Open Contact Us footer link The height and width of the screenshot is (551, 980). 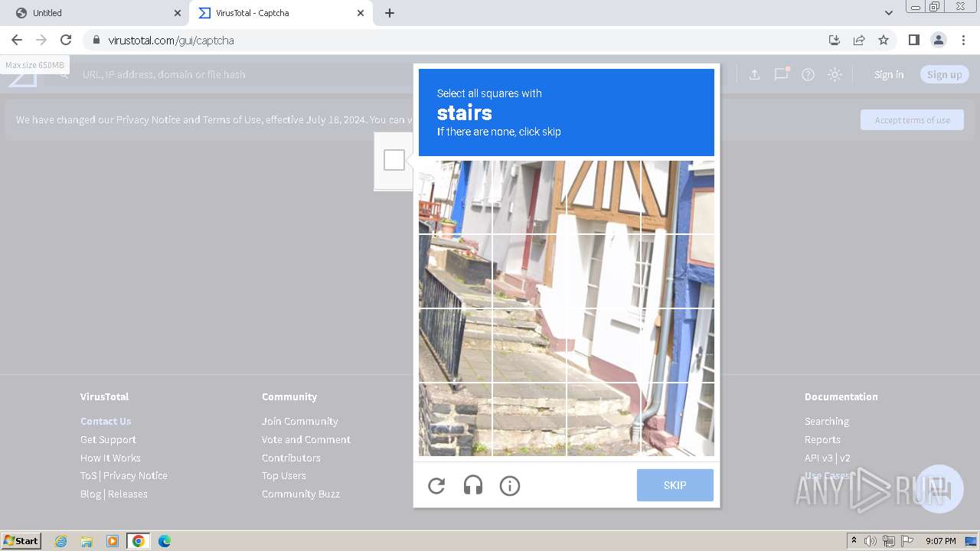(106, 421)
